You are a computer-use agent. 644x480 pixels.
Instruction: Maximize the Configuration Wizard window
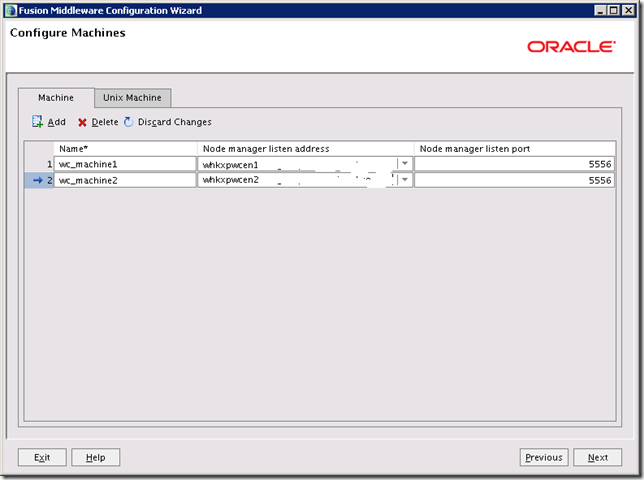point(614,10)
